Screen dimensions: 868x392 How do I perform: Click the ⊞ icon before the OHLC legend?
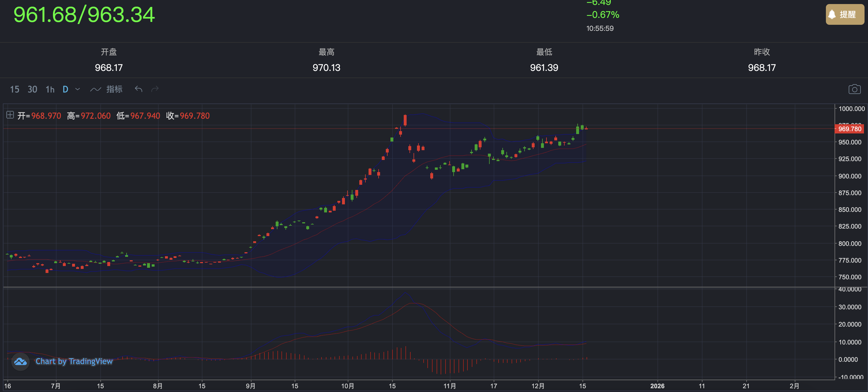10,115
